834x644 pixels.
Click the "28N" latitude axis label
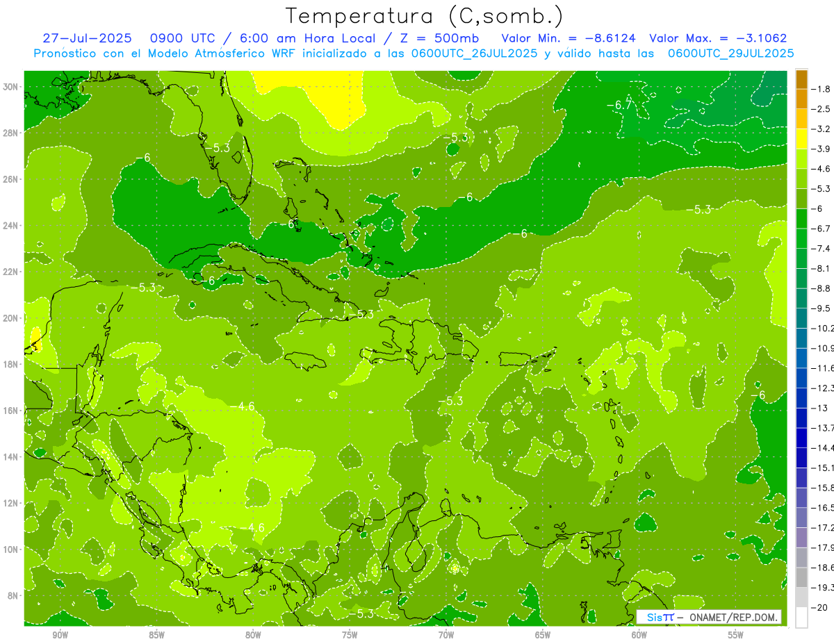click(10, 133)
